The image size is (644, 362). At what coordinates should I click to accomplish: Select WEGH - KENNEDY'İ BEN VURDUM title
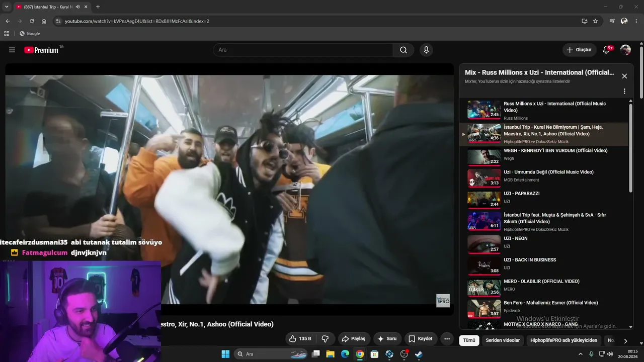555,150
